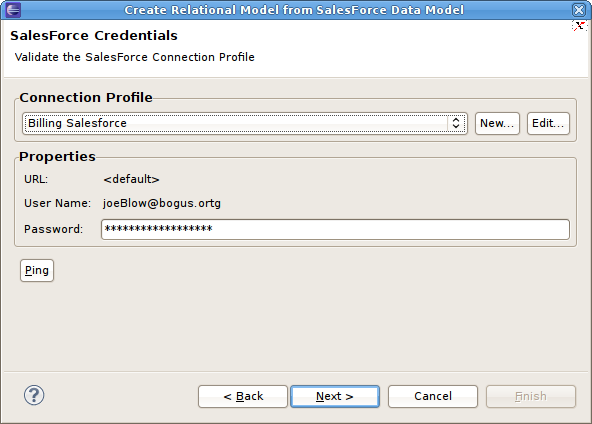Click the Connection Profile group title

point(86,97)
